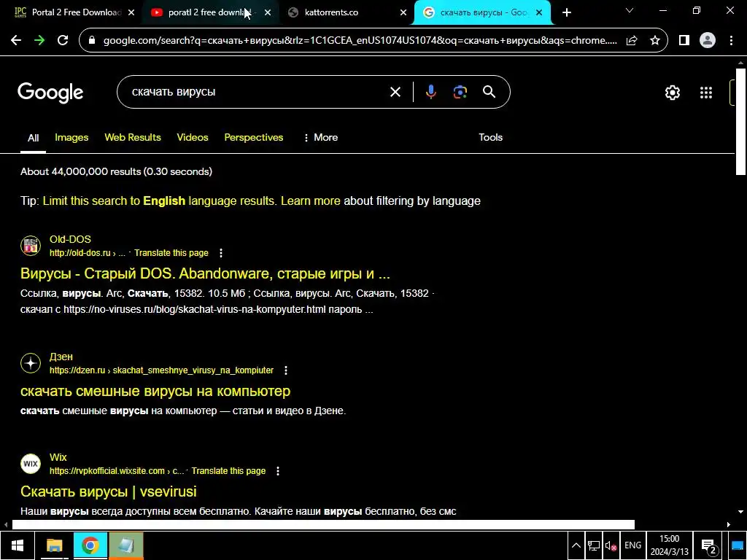Clear the search query with X

click(x=395, y=92)
